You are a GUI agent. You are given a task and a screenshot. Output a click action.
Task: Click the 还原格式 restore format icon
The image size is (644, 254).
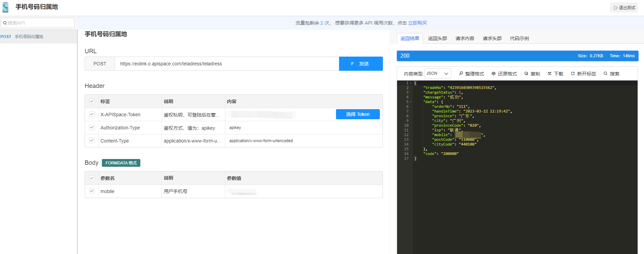pos(494,73)
